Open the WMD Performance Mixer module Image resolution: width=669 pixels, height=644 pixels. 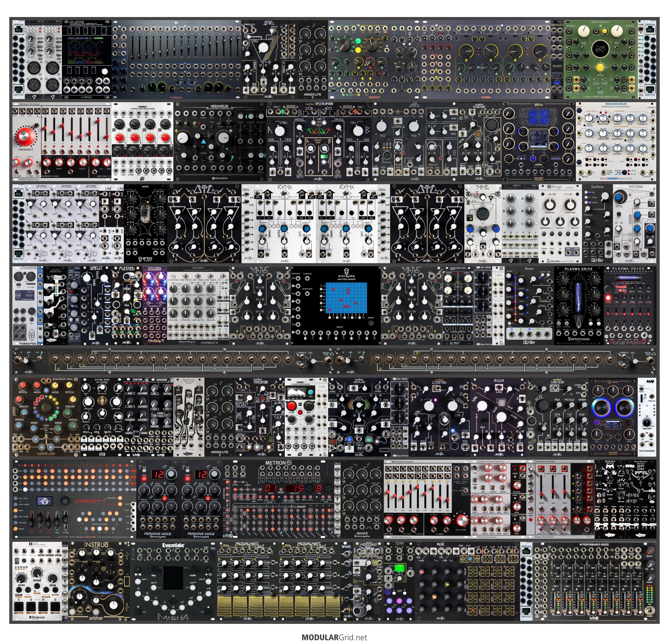pos(595,581)
